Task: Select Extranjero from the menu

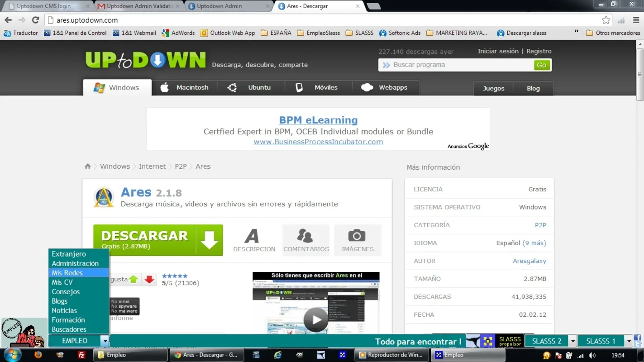Action: pos(79,254)
